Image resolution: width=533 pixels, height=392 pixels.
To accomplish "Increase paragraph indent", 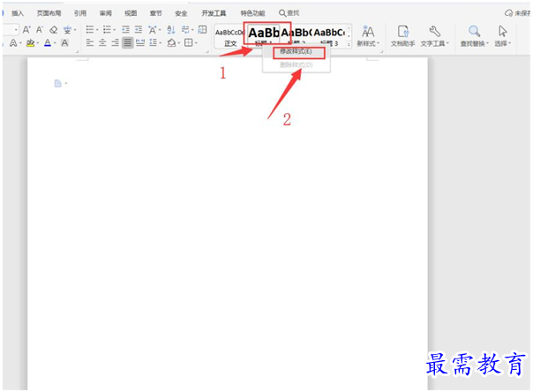I will click(x=139, y=30).
